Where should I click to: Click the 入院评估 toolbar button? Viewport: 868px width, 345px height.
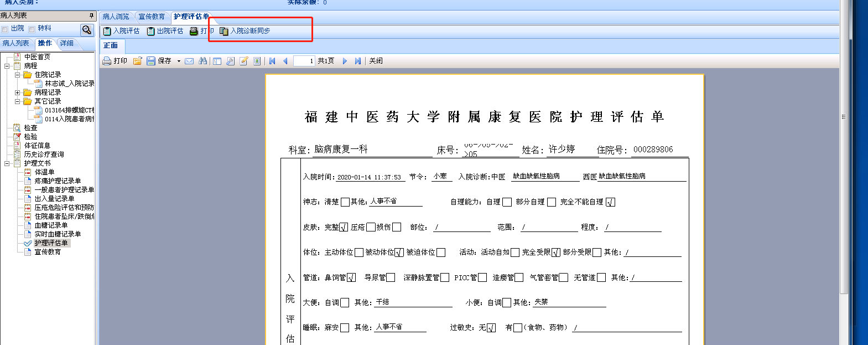point(122,31)
